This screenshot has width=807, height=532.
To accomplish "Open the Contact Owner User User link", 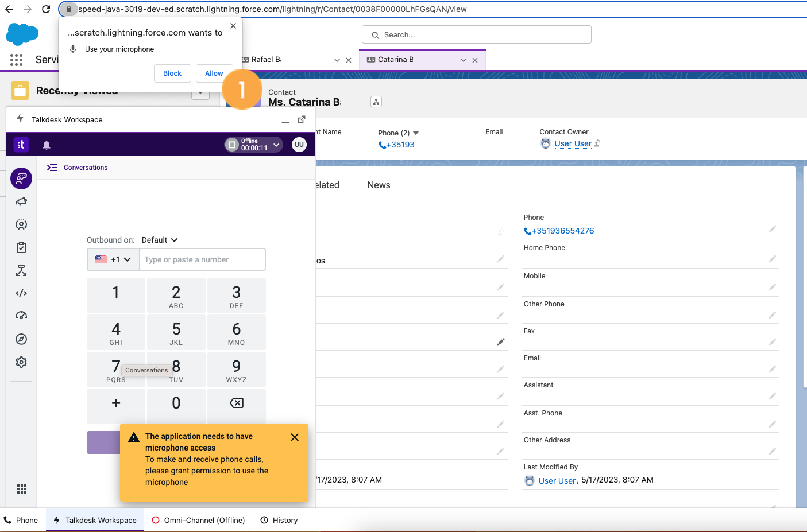I will click(x=573, y=143).
